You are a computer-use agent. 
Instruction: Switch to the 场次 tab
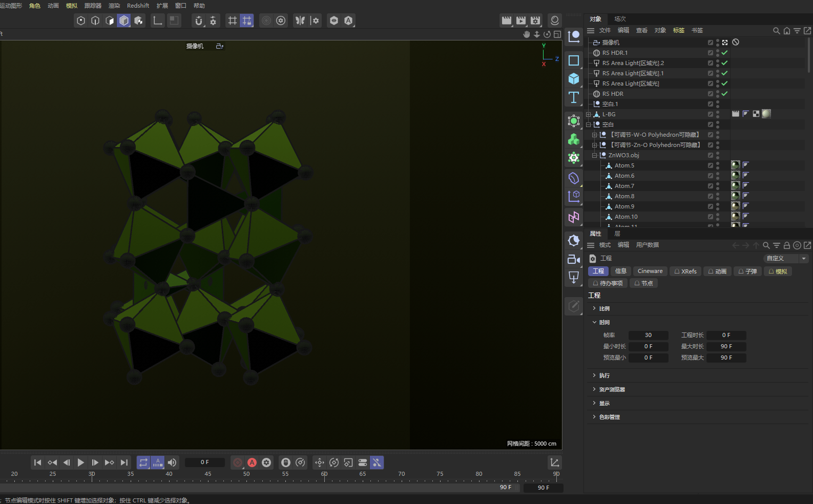pos(620,19)
